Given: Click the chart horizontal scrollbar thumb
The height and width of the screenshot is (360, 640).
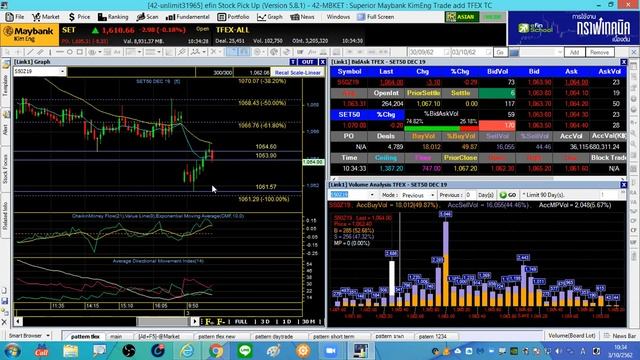Looking at the screenshot, I should click(x=162, y=322).
